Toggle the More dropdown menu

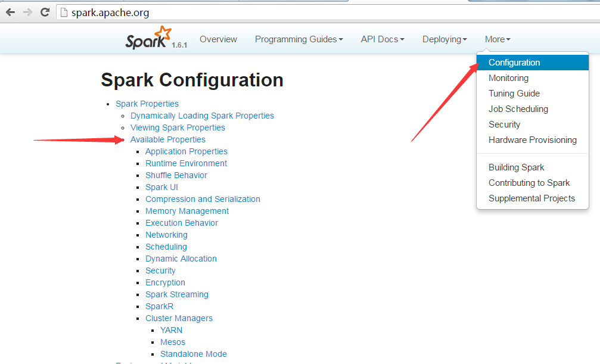[498, 39]
